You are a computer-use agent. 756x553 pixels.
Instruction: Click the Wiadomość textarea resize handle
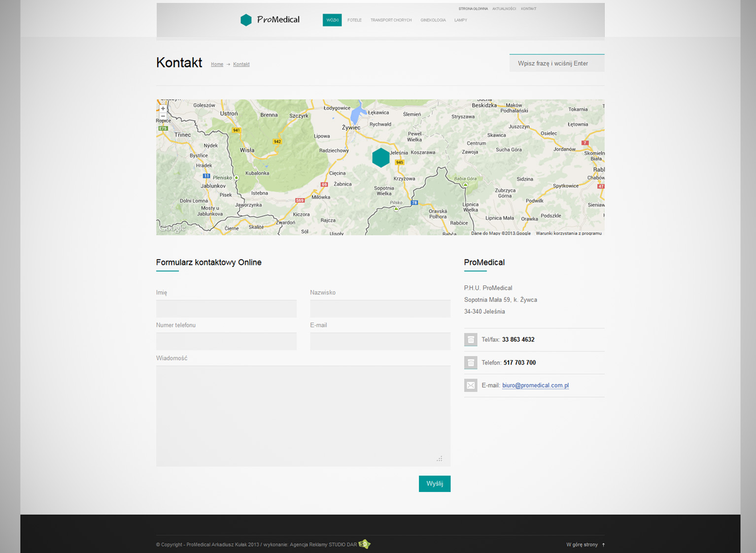(440, 459)
